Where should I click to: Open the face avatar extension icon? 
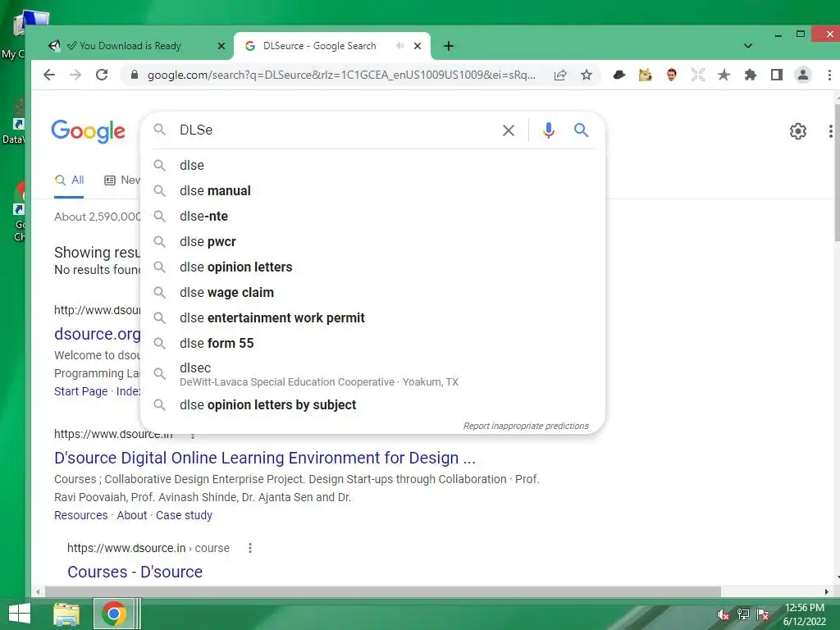click(x=672, y=75)
